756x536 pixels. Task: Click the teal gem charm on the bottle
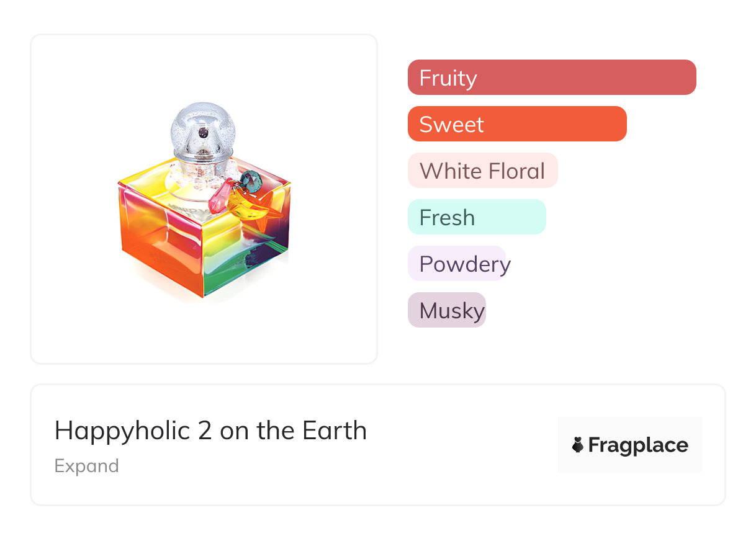tap(251, 181)
